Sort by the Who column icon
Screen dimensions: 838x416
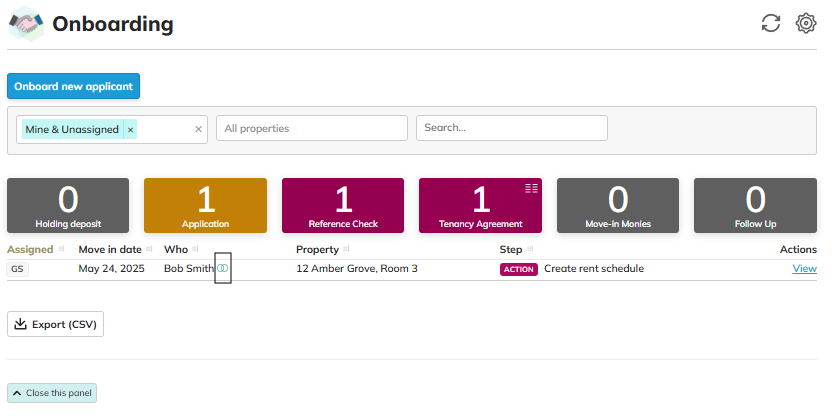[196, 249]
